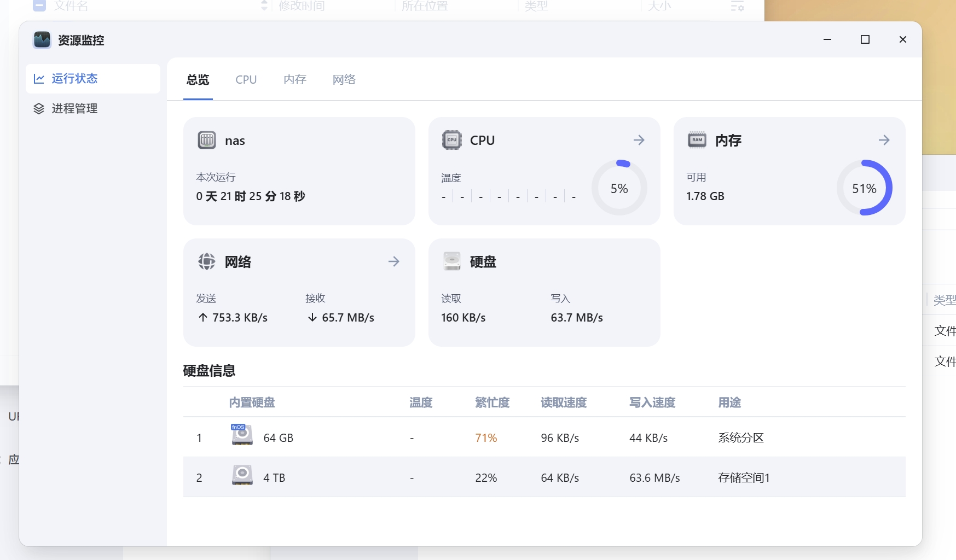956x560 pixels.
Task: Click the 71% busy value
Action: pyautogui.click(x=486, y=438)
